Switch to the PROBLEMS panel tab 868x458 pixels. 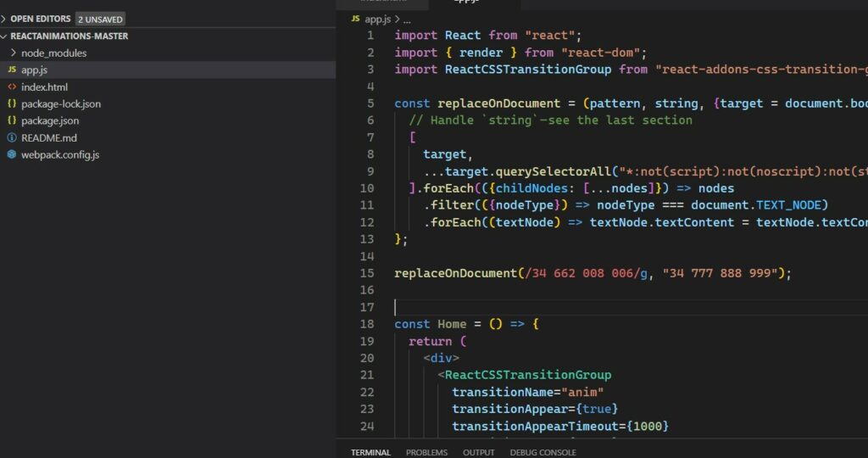pos(426,452)
